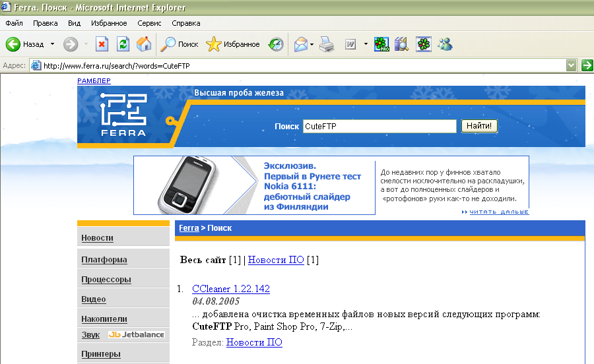
Task: Click the Forward arrow icon
Action: click(x=71, y=44)
